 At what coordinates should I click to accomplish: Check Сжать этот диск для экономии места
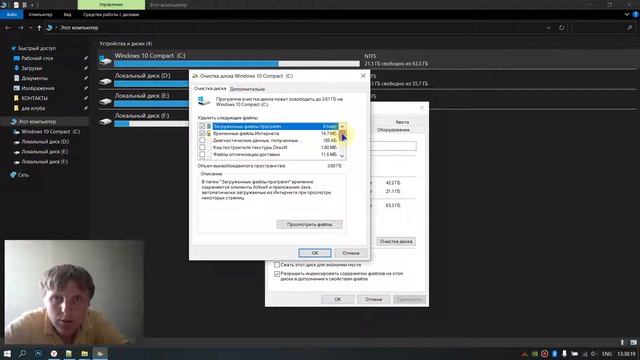(277, 265)
